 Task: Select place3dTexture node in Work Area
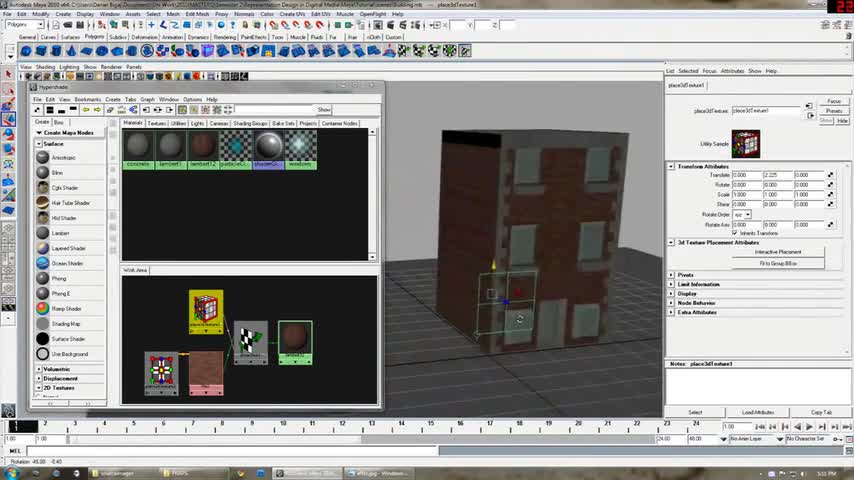click(x=206, y=312)
